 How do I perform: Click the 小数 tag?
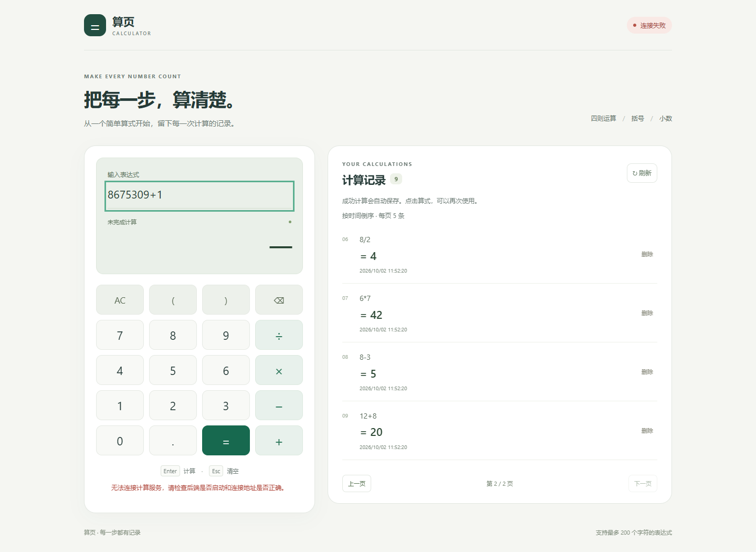666,118
